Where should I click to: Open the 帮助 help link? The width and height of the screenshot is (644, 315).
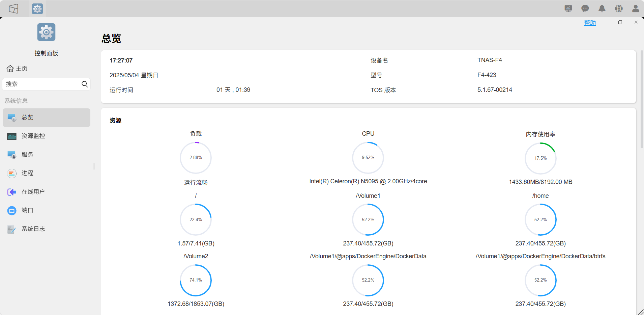click(x=590, y=23)
